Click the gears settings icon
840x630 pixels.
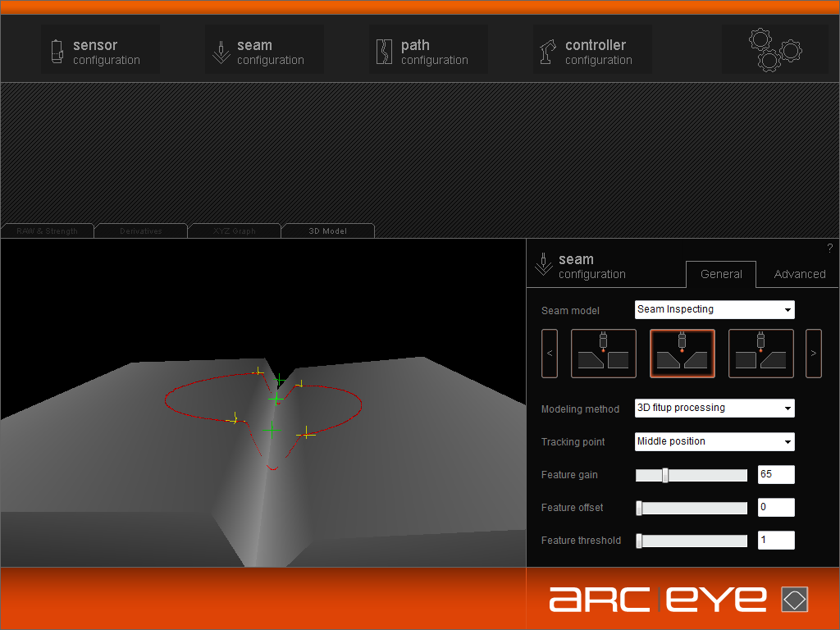coord(774,50)
